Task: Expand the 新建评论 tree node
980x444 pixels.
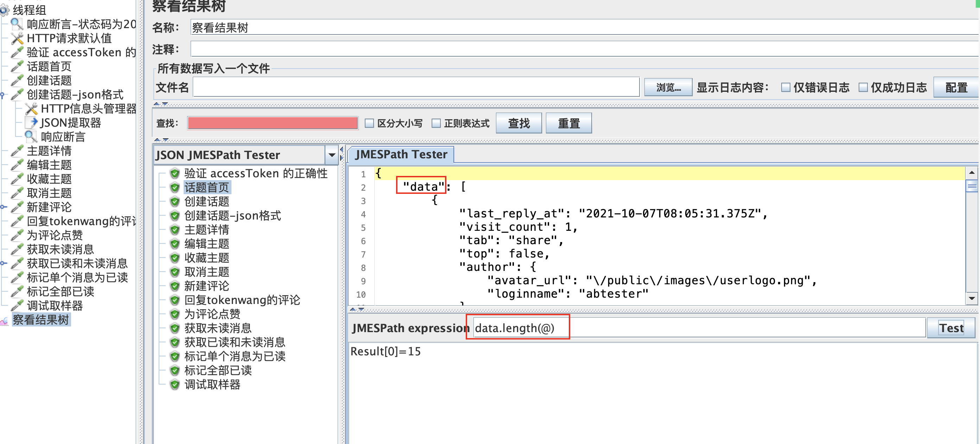Action: point(2,207)
